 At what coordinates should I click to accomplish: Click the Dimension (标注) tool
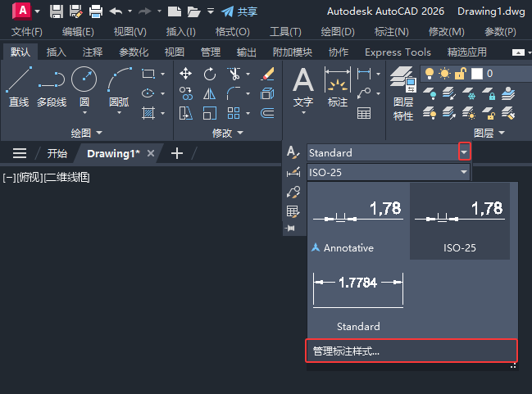click(338, 87)
